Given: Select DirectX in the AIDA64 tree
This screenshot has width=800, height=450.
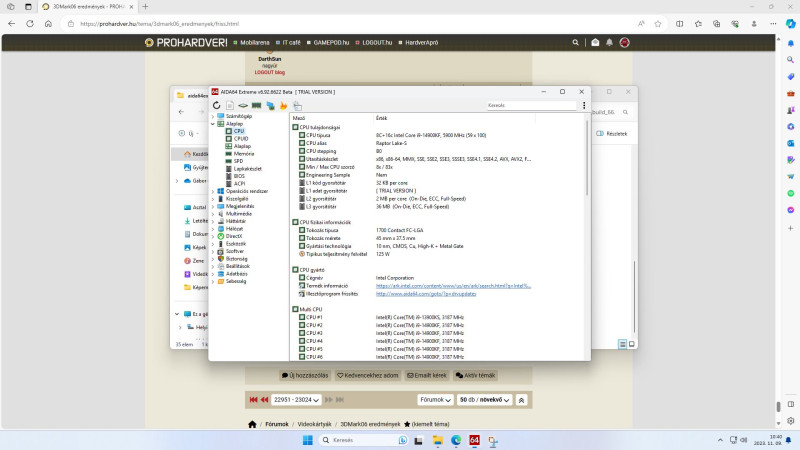Looking at the screenshot, I should point(234,236).
